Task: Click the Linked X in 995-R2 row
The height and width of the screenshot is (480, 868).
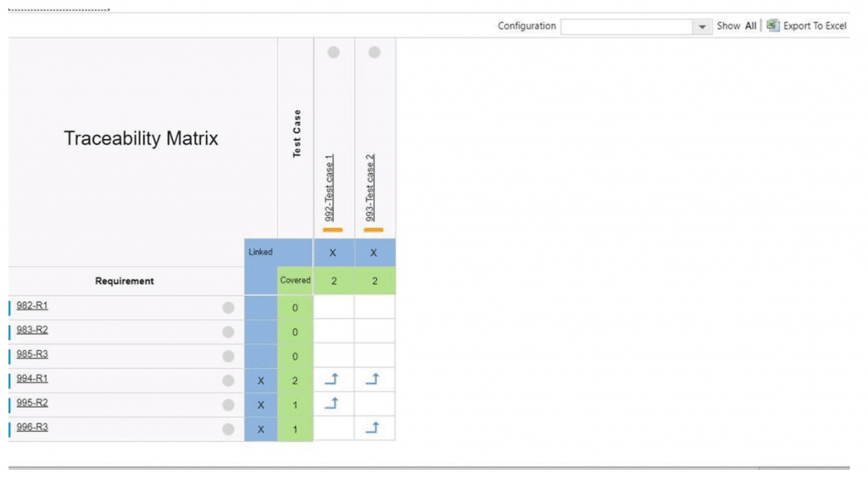Action: pyautogui.click(x=261, y=405)
